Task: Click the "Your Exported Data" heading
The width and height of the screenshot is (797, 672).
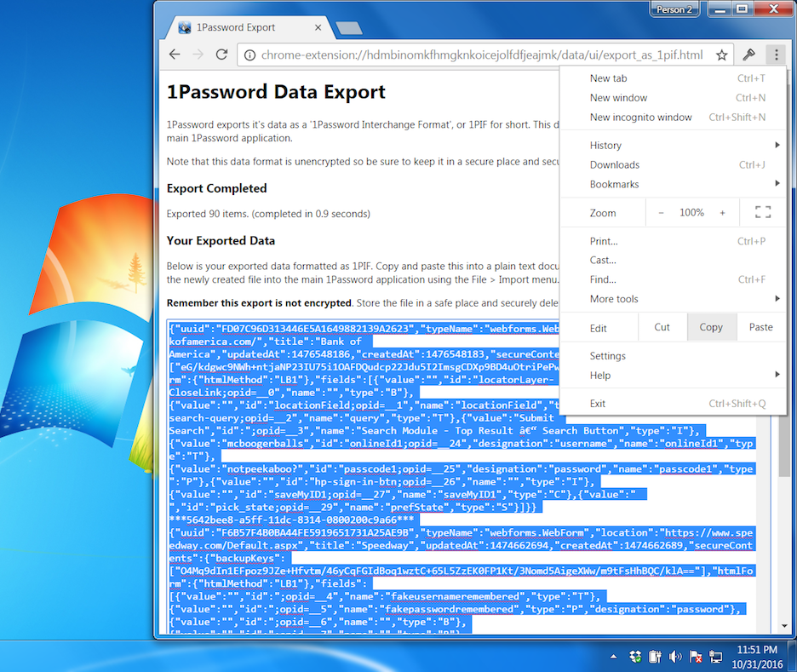Action: coord(221,241)
